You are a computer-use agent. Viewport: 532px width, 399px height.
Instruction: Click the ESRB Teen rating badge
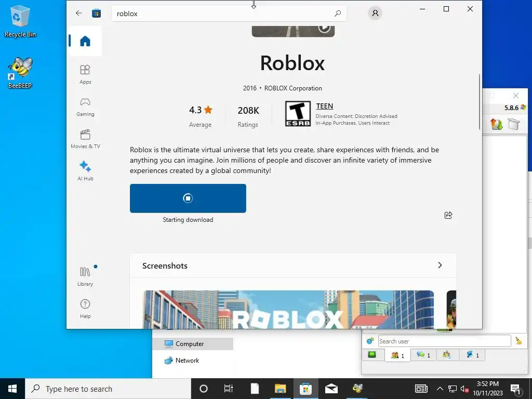298,114
